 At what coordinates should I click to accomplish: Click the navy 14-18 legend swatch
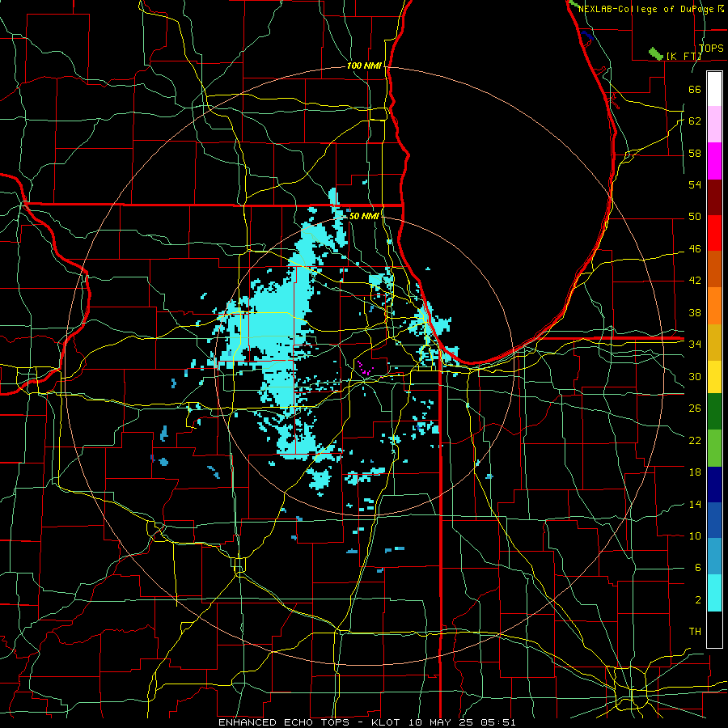[x=714, y=485]
